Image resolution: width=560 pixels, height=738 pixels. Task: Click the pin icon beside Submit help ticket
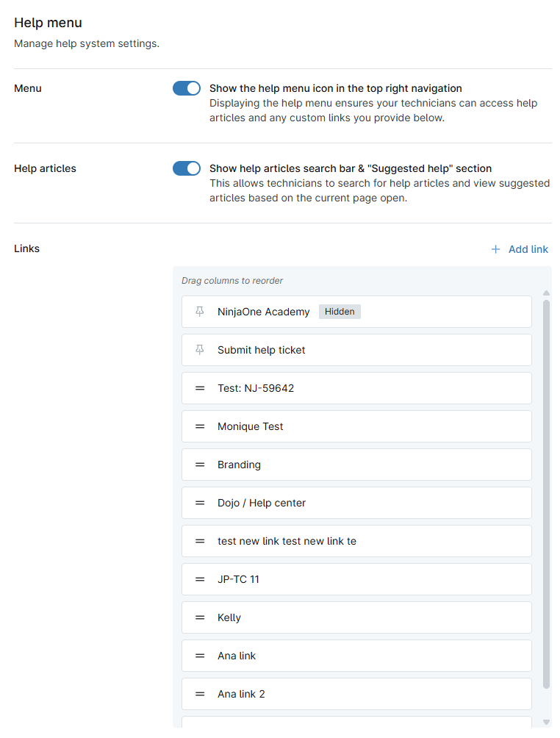[199, 350]
